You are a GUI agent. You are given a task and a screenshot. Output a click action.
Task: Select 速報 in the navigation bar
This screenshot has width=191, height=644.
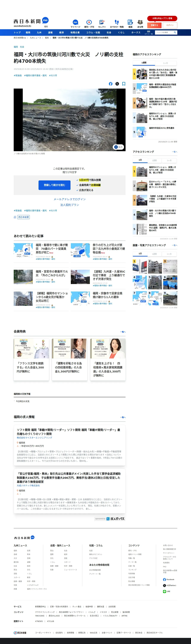point(50,33)
